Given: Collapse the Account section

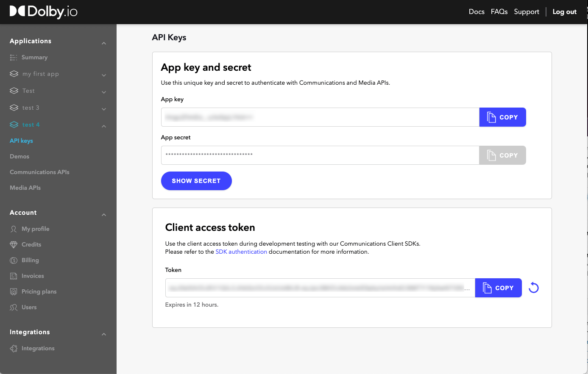Looking at the screenshot, I should click(104, 214).
